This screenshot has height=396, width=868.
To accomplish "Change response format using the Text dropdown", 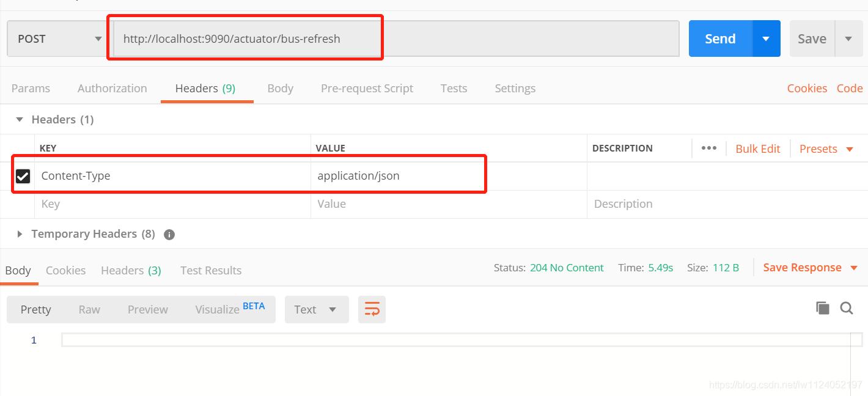I will click(316, 309).
